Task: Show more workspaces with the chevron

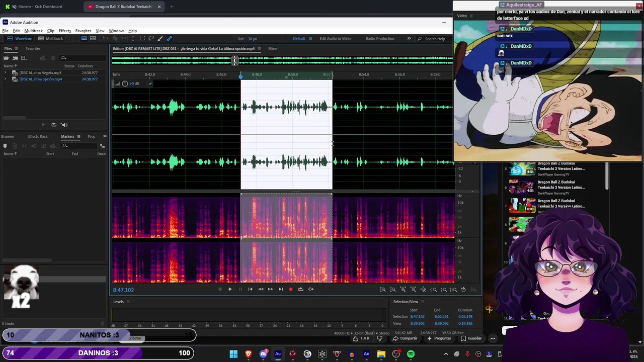Action: click(x=409, y=39)
